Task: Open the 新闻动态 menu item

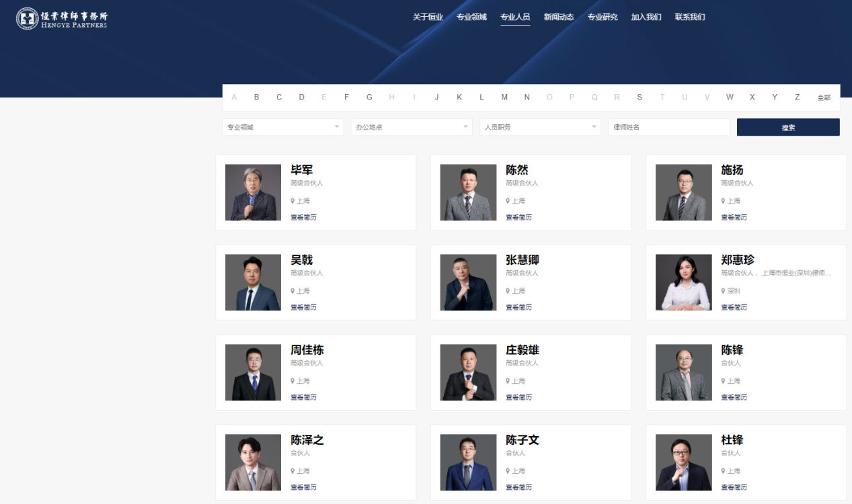Action: coord(559,17)
